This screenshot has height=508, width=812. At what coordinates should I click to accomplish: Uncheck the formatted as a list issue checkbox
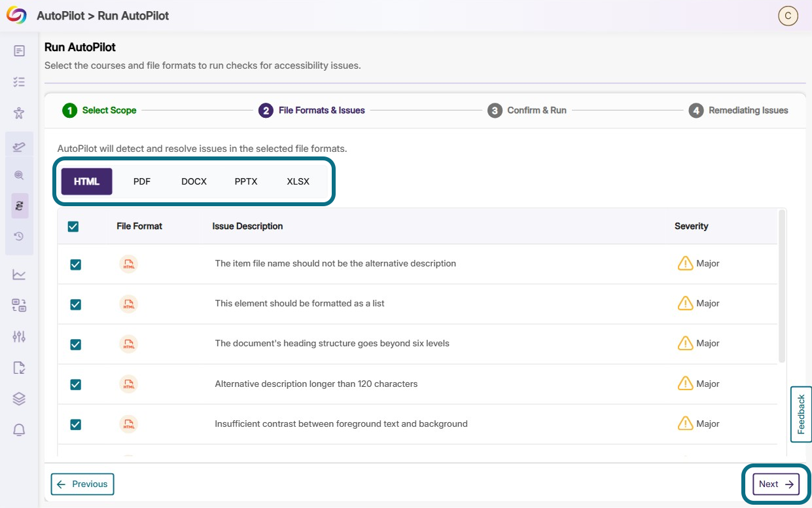click(76, 304)
